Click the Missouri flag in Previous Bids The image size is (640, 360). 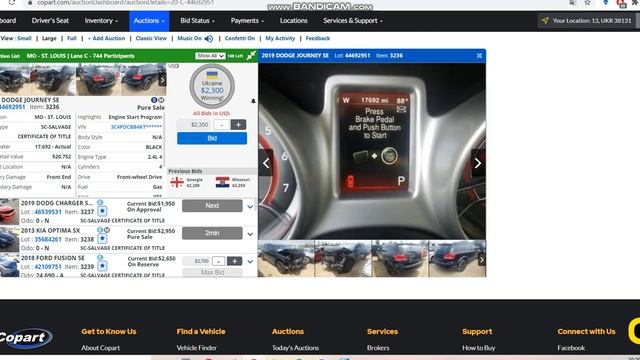pos(222,182)
